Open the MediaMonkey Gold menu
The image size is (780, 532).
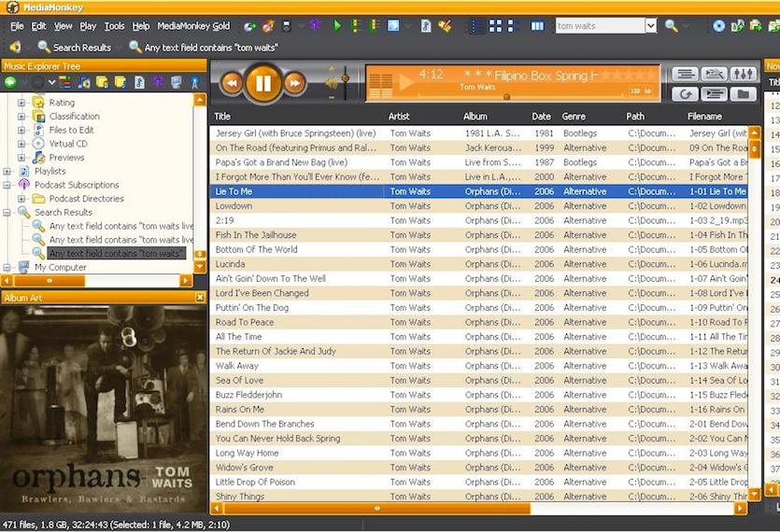coord(192,26)
